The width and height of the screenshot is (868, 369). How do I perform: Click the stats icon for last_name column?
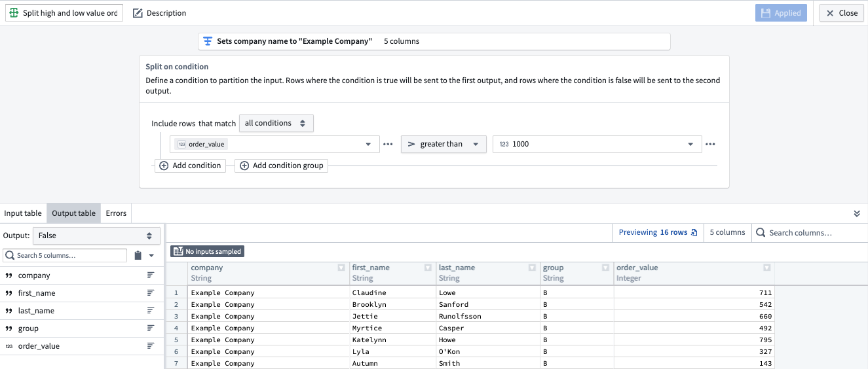pyautogui.click(x=151, y=311)
